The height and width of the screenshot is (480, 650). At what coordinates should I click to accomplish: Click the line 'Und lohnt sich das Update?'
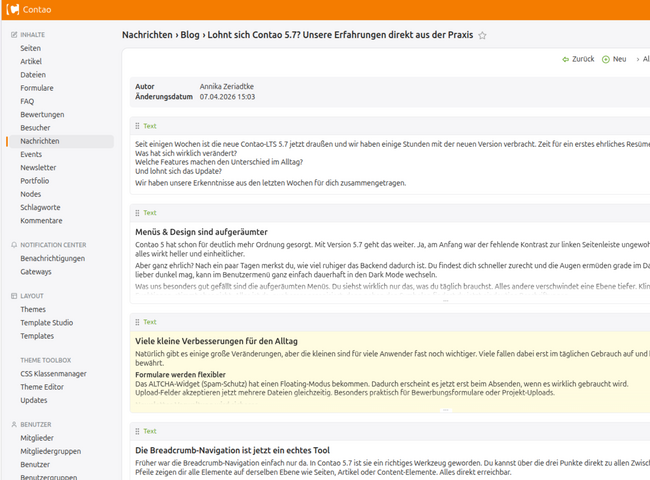(178, 171)
